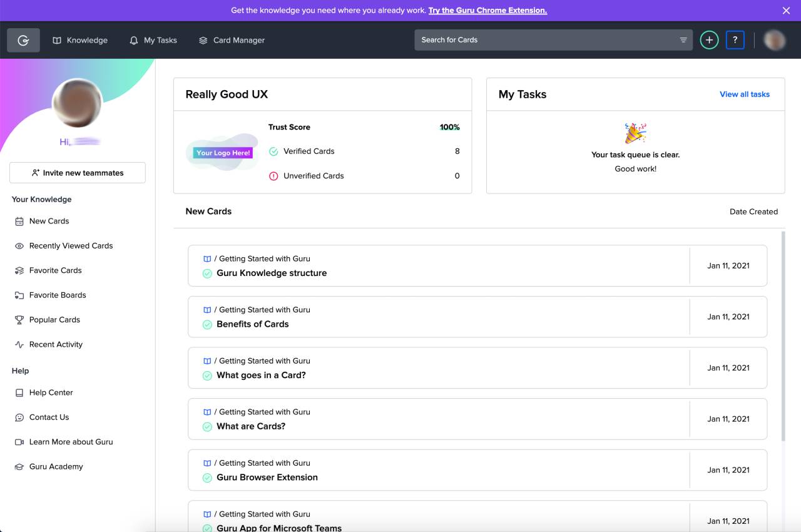Screen dimensions: 801x532
Task: Open Help Center link
Action: point(44,392)
